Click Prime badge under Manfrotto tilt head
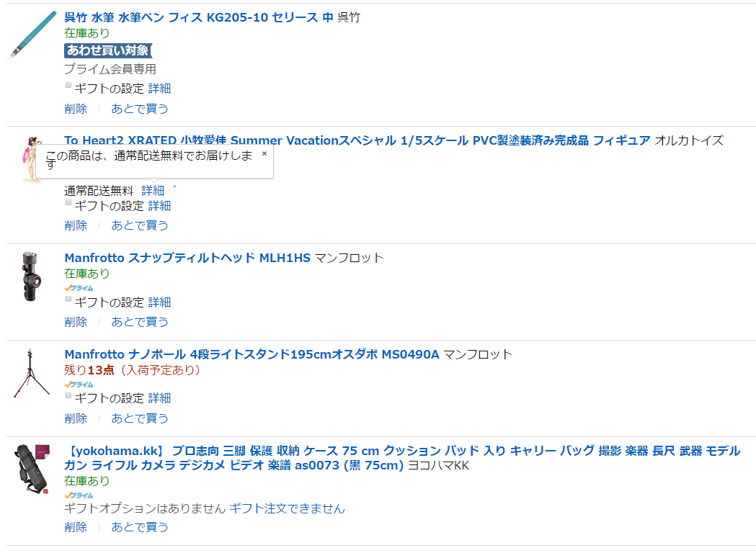Viewport: 756px width, 553px height. coord(79,288)
